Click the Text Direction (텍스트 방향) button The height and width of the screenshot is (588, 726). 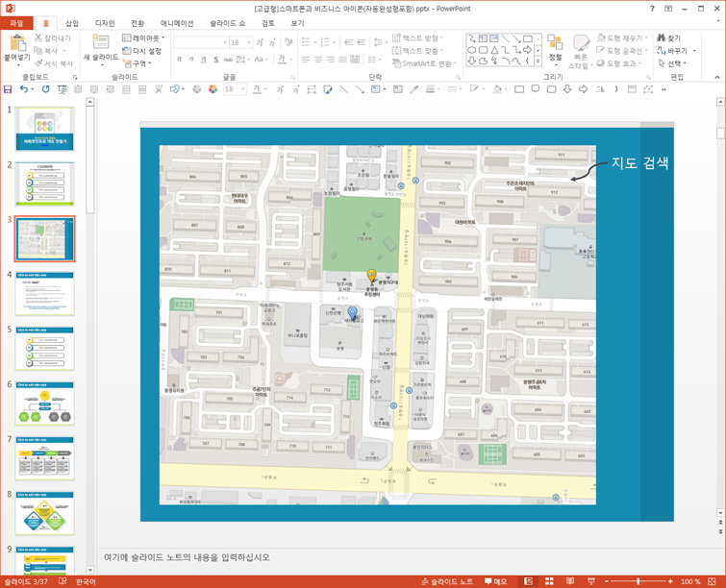pos(417,37)
